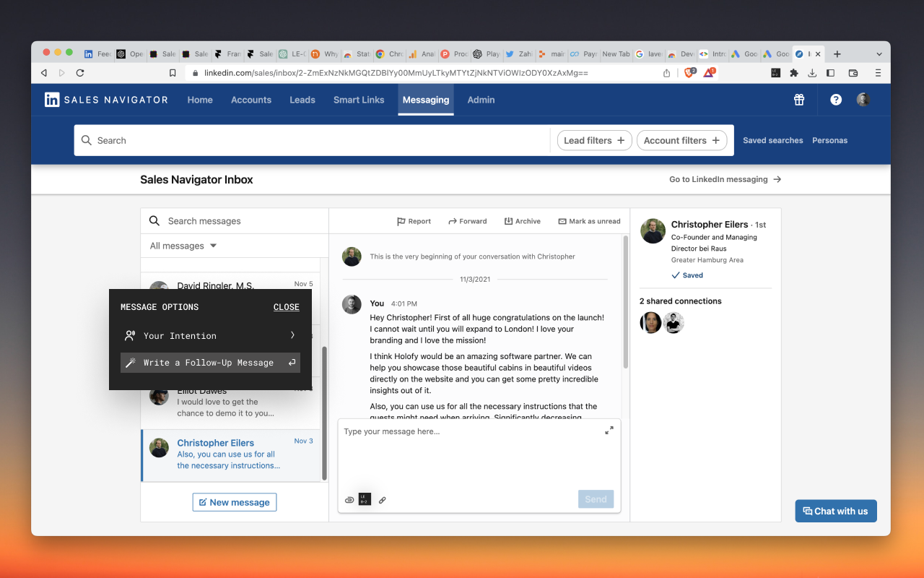Screen dimensions: 924x578
Task: Open your profile avatar in the top bar
Action: [x=863, y=100]
